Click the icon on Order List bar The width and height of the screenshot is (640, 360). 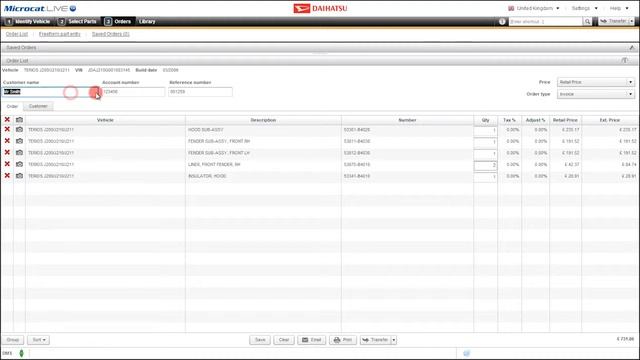tap(624, 60)
